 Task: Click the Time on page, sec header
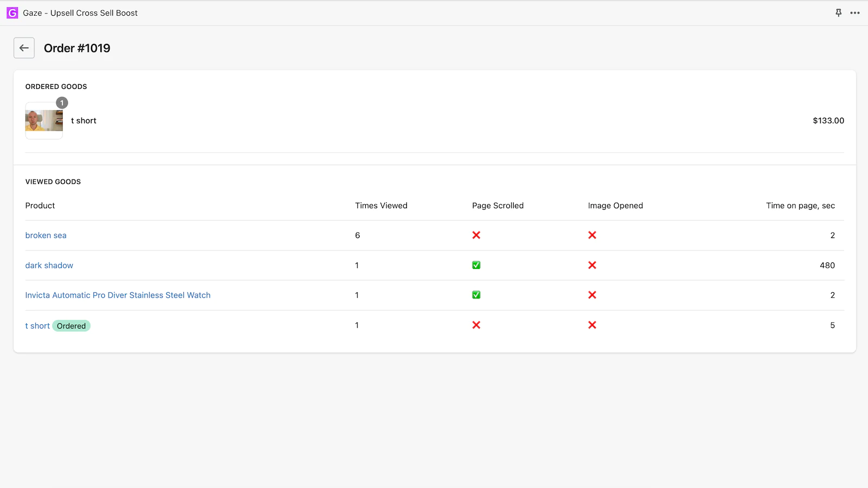[x=800, y=206]
